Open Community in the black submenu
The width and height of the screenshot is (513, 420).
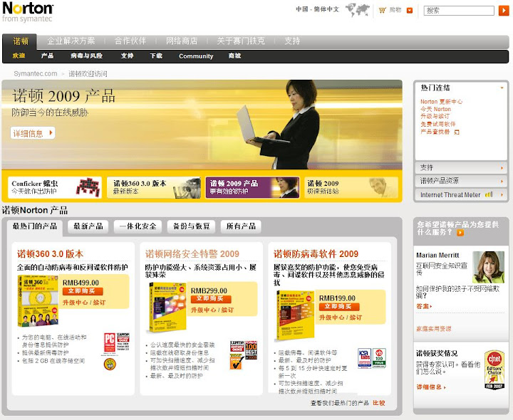tap(196, 56)
